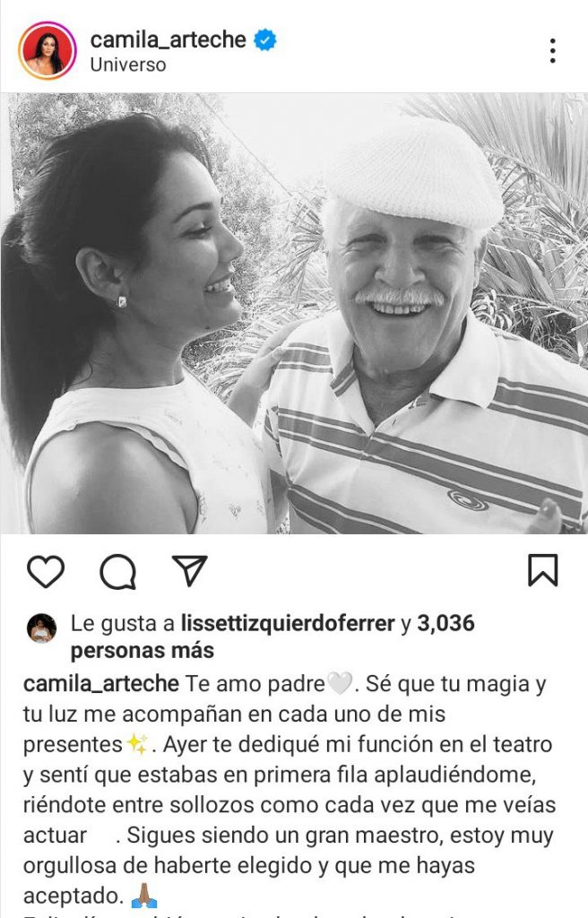This screenshot has height=918, width=588.
Task: Tap the Le gusta a text
Action: pyautogui.click(x=123, y=624)
